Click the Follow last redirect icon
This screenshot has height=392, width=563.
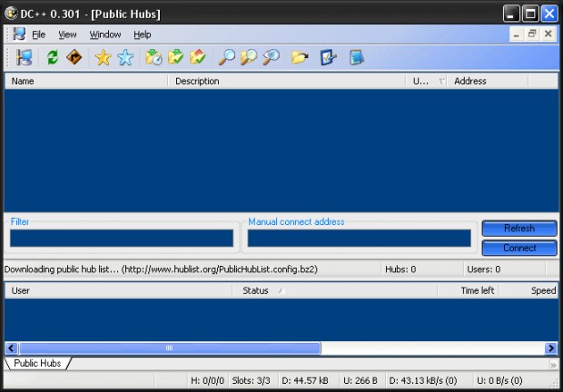pos(74,57)
